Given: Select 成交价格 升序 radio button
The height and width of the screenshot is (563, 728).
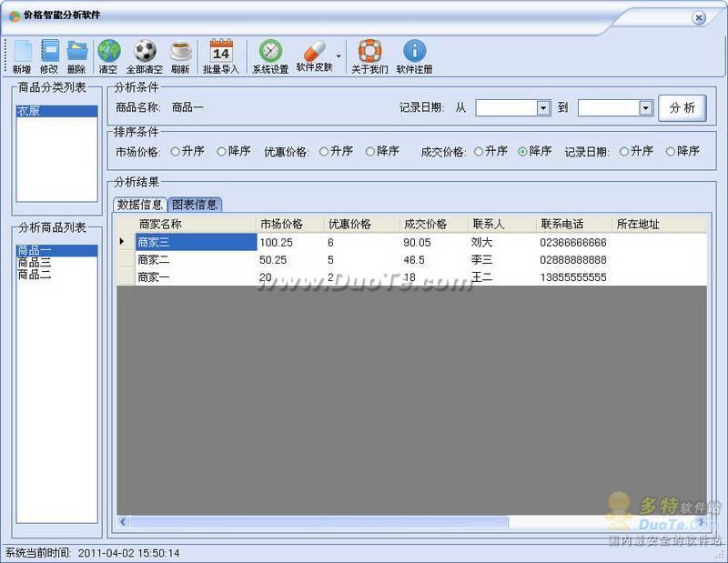Looking at the screenshot, I should click(479, 151).
